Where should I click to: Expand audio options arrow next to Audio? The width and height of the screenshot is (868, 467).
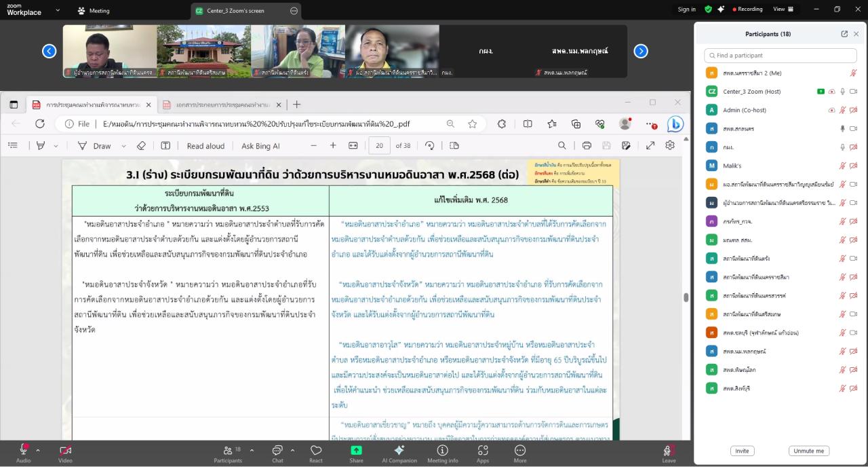pyautogui.click(x=38, y=450)
